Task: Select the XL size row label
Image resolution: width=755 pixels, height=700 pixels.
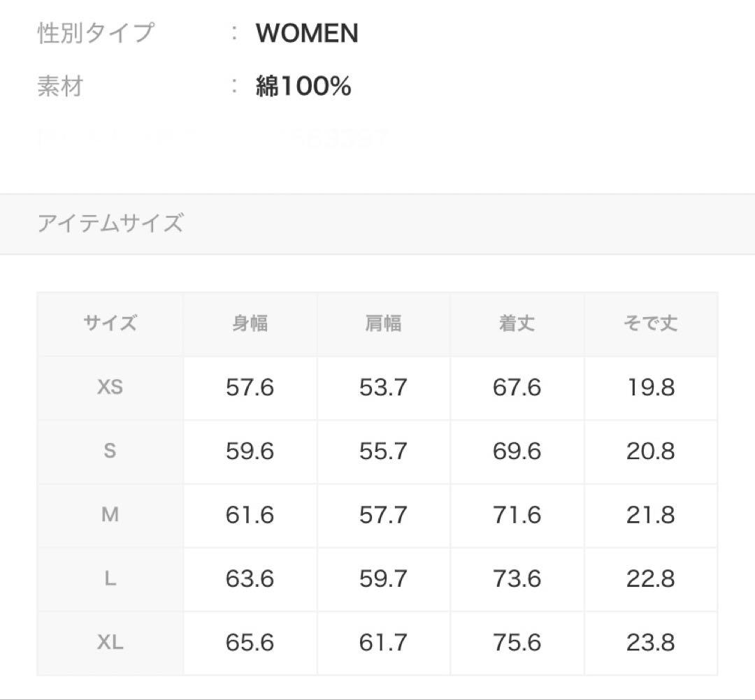Action: pos(110,643)
